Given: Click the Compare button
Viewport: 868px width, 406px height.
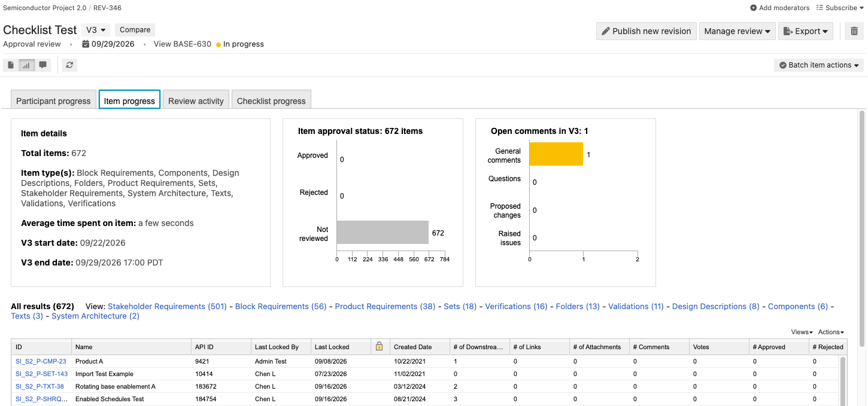Looking at the screenshot, I should point(135,30).
